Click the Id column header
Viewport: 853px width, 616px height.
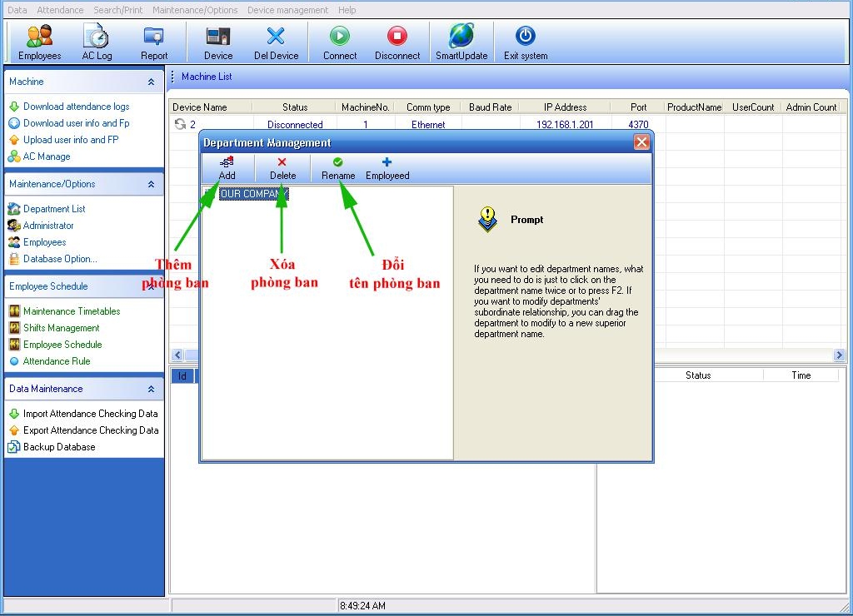click(182, 375)
